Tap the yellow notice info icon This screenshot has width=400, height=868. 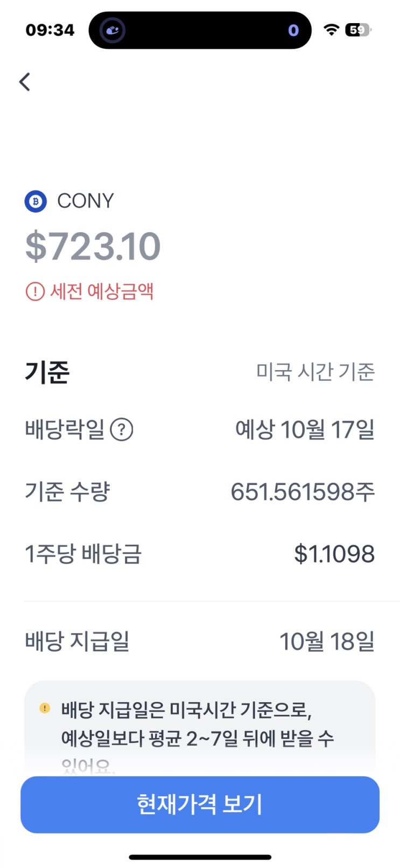[x=45, y=708]
